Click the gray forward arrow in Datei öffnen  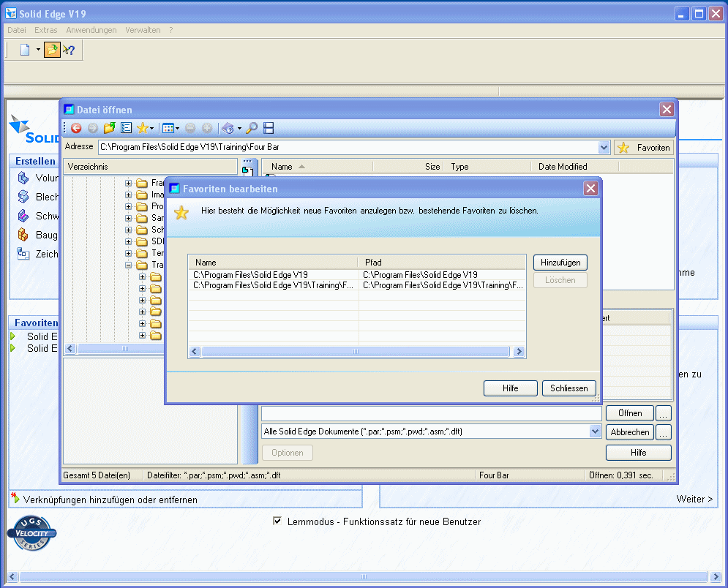pos(93,128)
